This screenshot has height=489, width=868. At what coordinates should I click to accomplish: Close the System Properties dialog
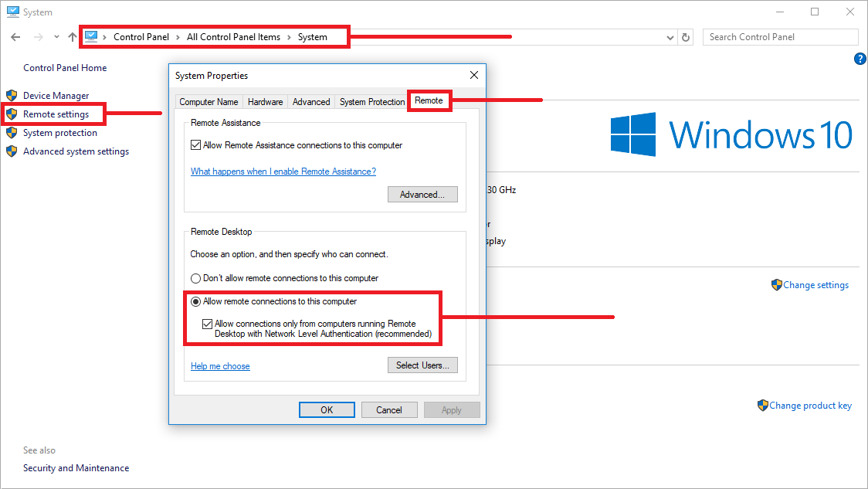click(474, 75)
